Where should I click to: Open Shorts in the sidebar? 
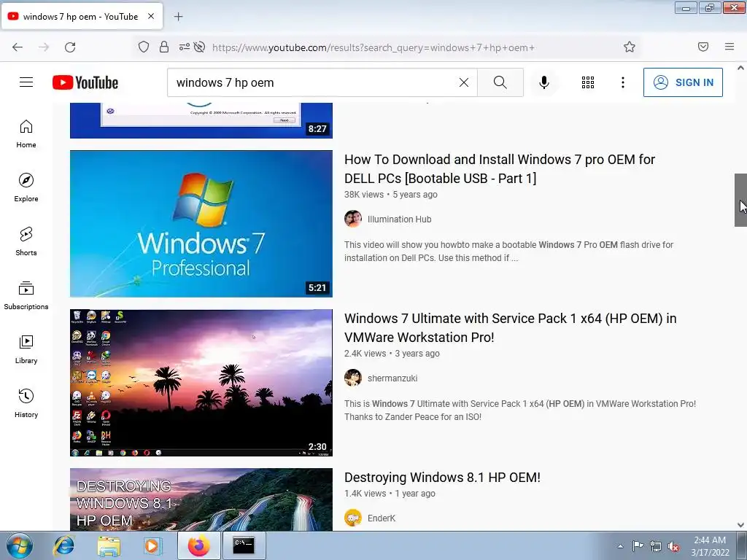(x=26, y=241)
